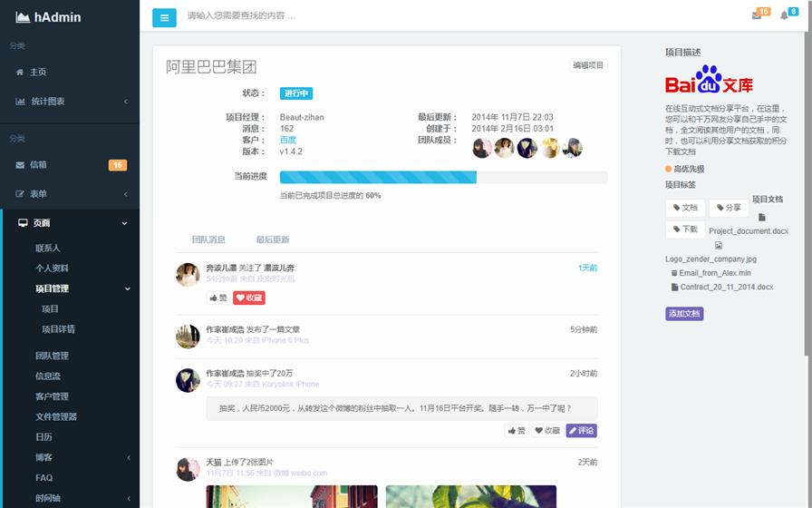Image resolution: width=812 pixels, height=508 pixels.
Task: Open first uploaded photo thumbnail
Action: [292, 496]
